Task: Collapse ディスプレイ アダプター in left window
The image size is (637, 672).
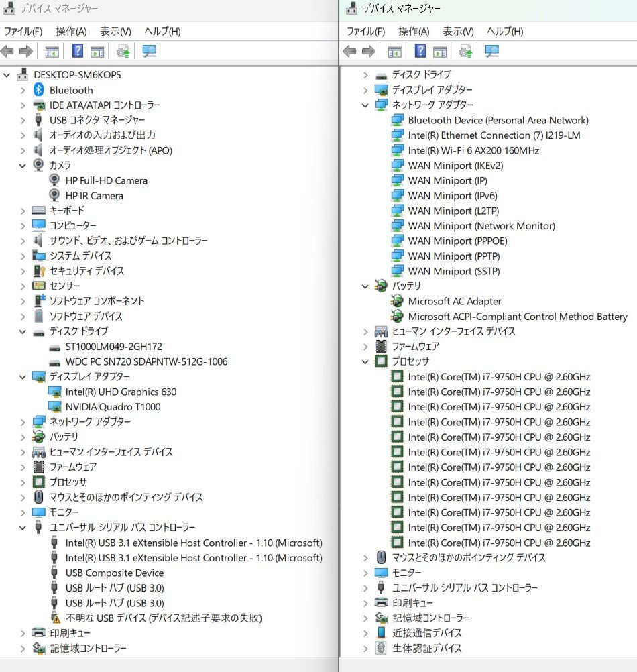Action: tap(23, 377)
